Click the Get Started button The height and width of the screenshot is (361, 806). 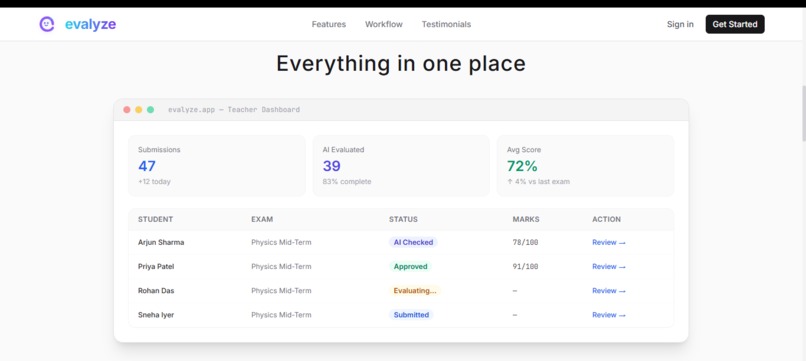[735, 24]
